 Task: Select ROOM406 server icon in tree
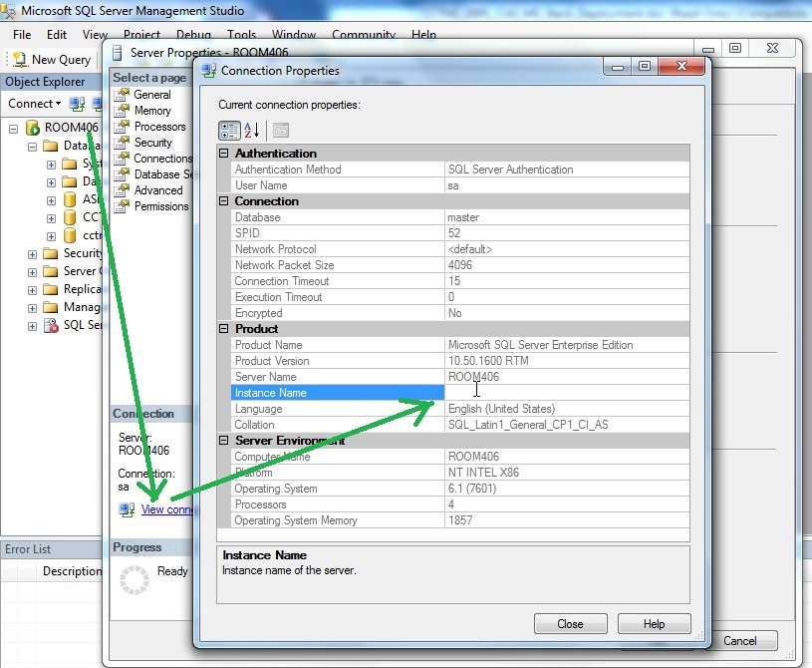33,127
